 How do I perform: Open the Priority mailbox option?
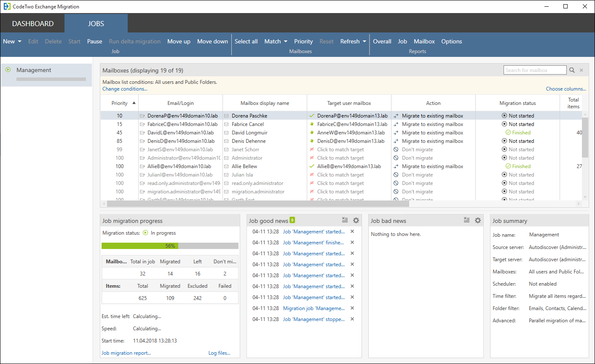point(303,41)
